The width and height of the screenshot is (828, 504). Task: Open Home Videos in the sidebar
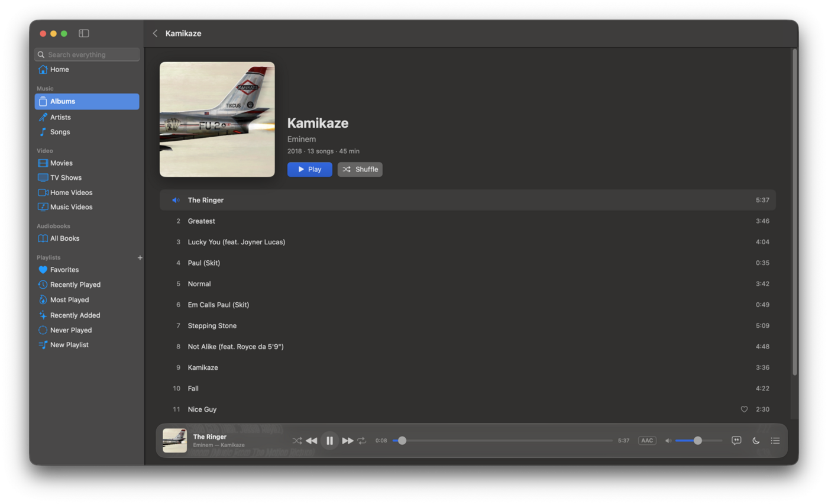[x=87, y=193]
